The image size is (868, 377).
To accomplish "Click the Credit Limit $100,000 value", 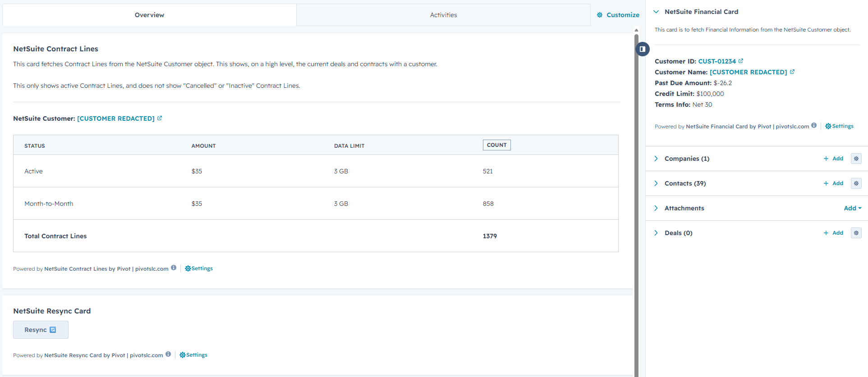I will pos(710,94).
